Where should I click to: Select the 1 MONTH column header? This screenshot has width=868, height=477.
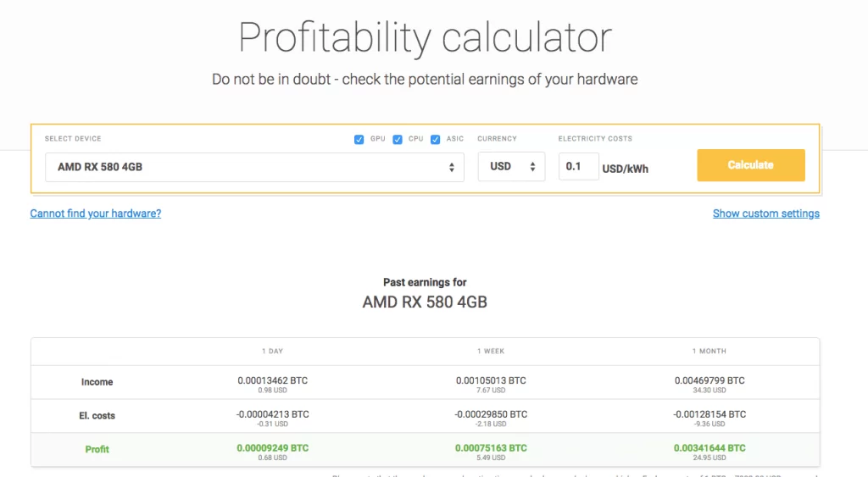coord(709,351)
